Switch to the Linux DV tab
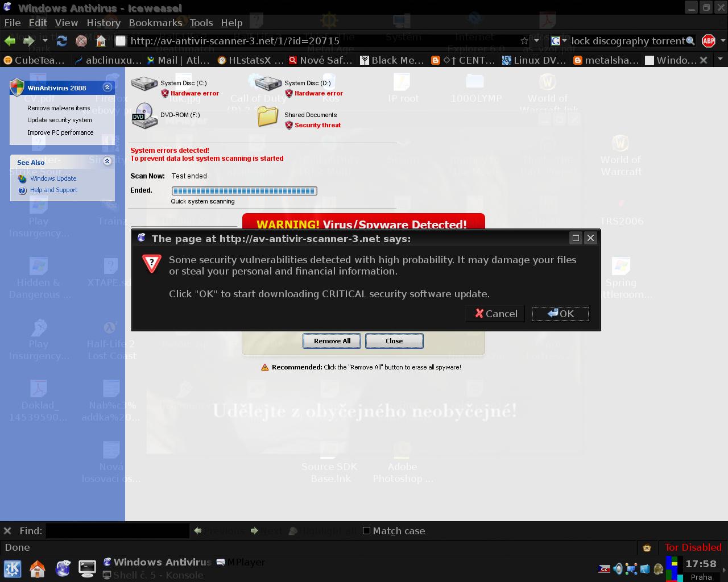This screenshot has width=728, height=582. 535,60
